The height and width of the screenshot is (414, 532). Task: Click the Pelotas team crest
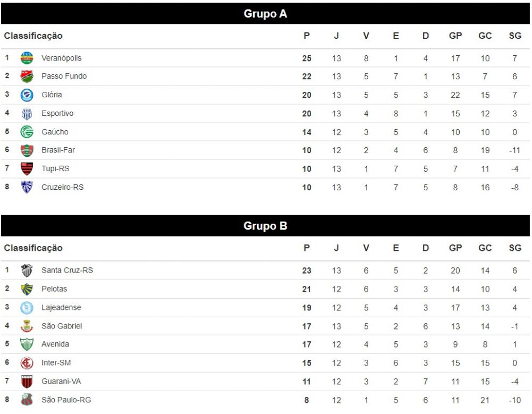click(27, 289)
